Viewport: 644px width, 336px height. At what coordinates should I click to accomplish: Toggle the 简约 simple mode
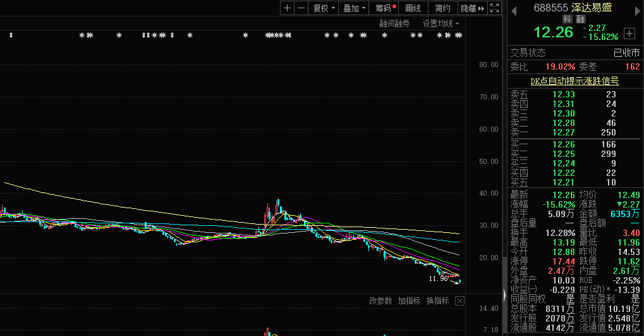click(442, 8)
